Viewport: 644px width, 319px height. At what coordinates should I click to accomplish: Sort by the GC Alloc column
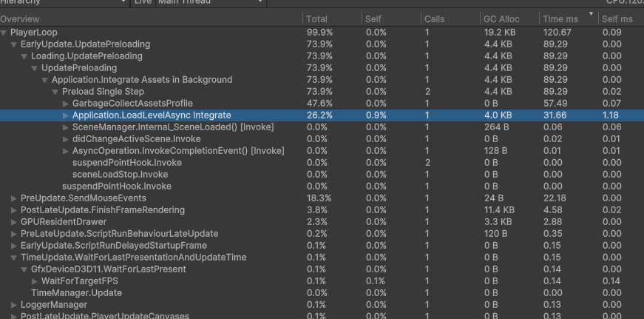pyautogui.click(x=502, y=19)
